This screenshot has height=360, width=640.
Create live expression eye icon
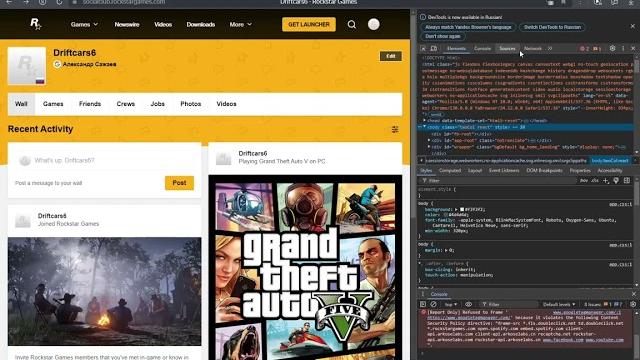coord(469,304)
